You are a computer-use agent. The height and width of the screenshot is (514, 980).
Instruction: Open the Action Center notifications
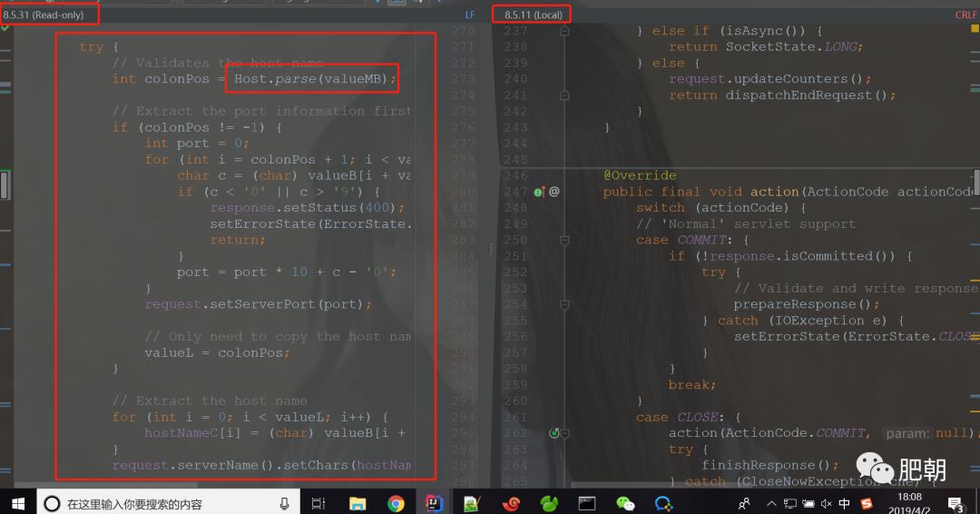[x=955, y=504]
